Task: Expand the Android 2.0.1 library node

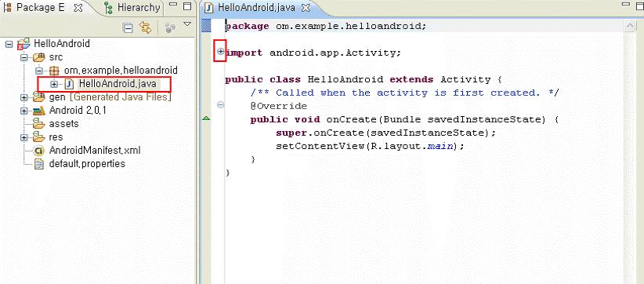Action: point(24,111)
